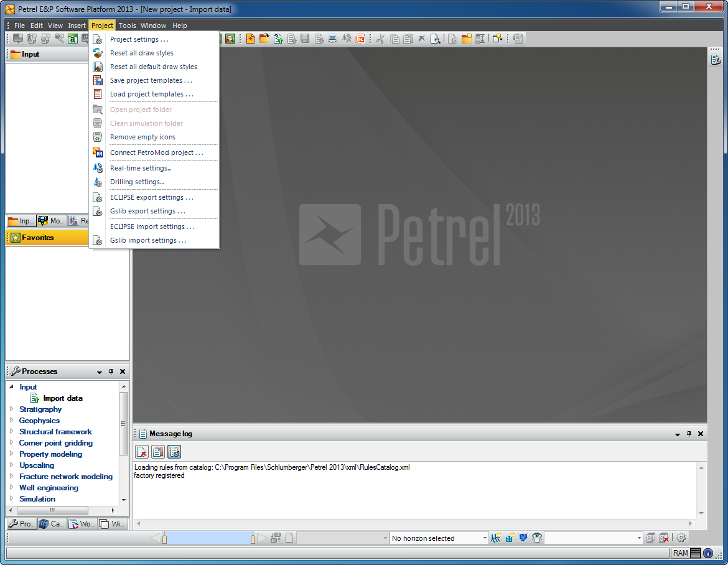Image resolution: width=728 pixels, height=565 pixels.
Task: Click the step forward arrow on time player
Action: [x=262, y=538]
